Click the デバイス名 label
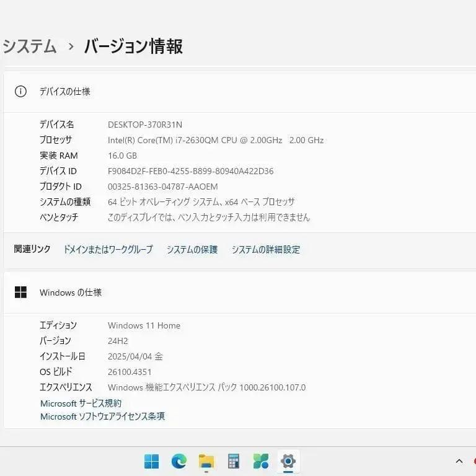Viewport: 476px width, 476px height. tap(57, 125)
